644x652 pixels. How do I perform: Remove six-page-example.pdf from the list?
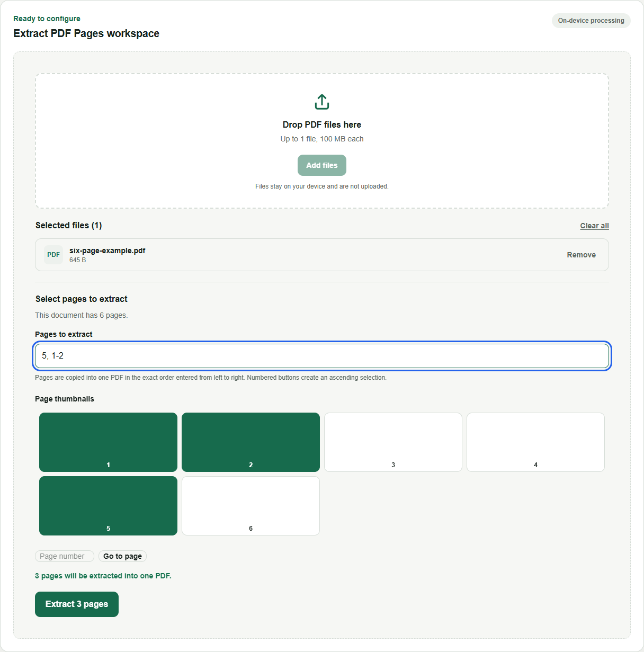coord(581,255)
